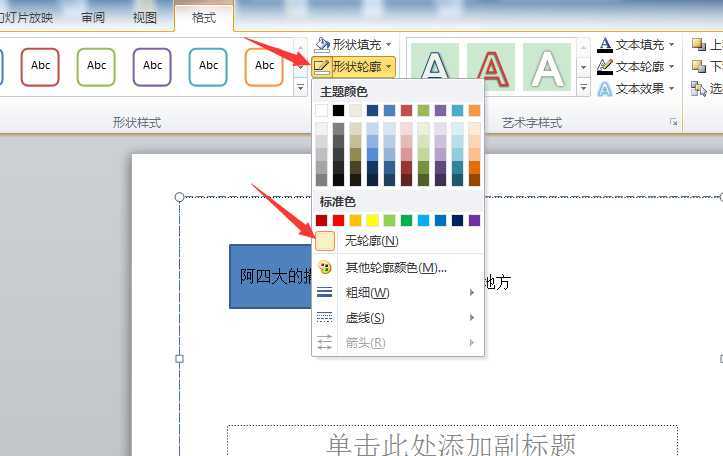Open the 形状填充 shape fill button
The image size is (723, 456).
352,44
